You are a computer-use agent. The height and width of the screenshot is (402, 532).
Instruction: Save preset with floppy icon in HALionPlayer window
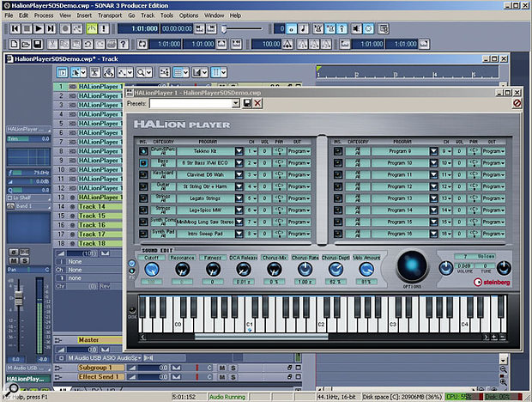[x=247, y=104]
